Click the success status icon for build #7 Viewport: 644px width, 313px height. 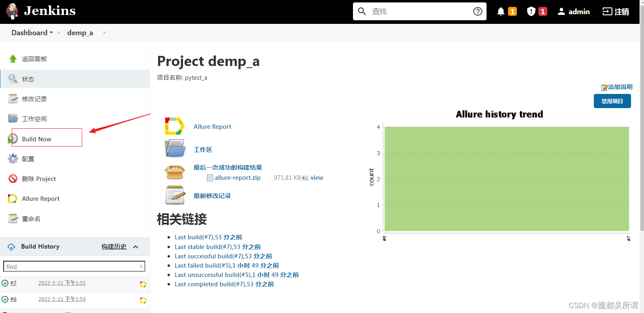(x=5, y=283)
